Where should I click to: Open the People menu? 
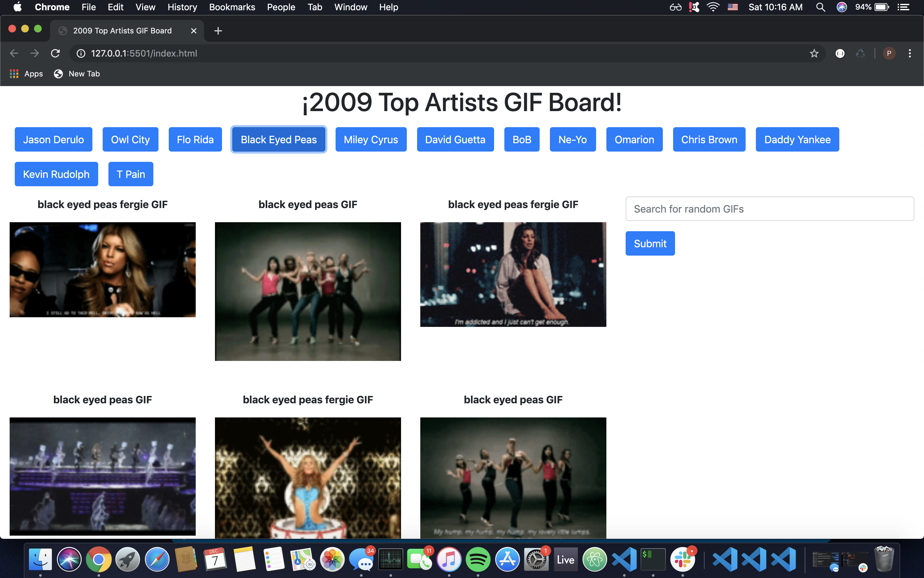pyautogui.click(x=281, y=7)
